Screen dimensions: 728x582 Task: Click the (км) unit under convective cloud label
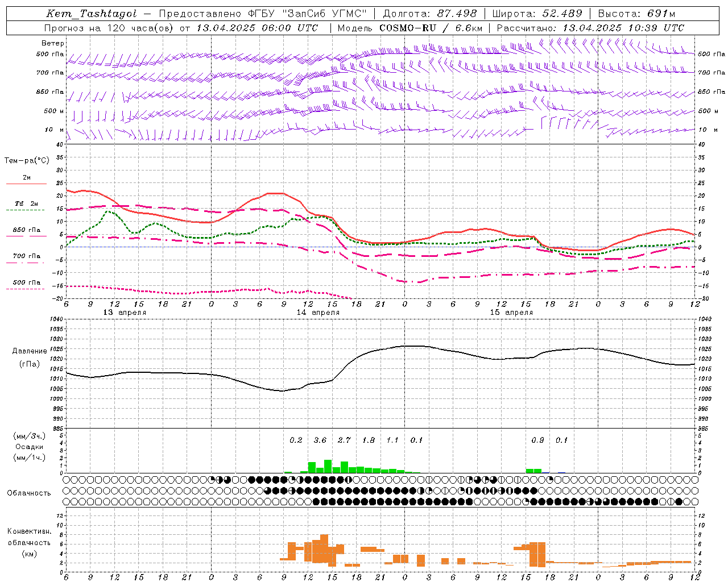click(x=30, y=554)
